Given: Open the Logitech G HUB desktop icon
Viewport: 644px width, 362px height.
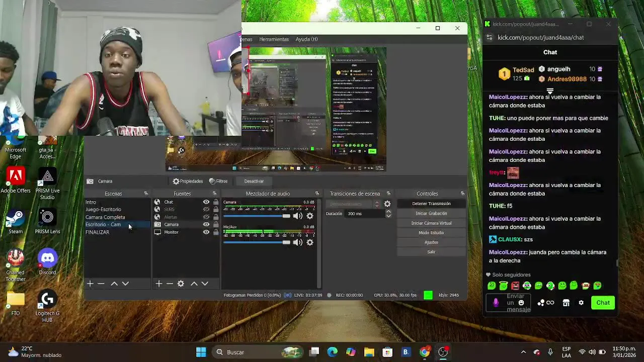Looking at the screenshot, I should click(47, 306).
